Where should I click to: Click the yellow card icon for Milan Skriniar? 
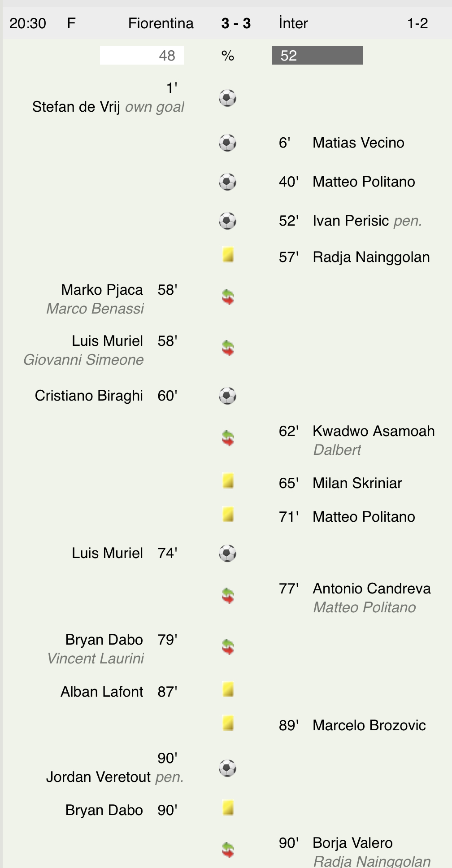click(228, 481)
